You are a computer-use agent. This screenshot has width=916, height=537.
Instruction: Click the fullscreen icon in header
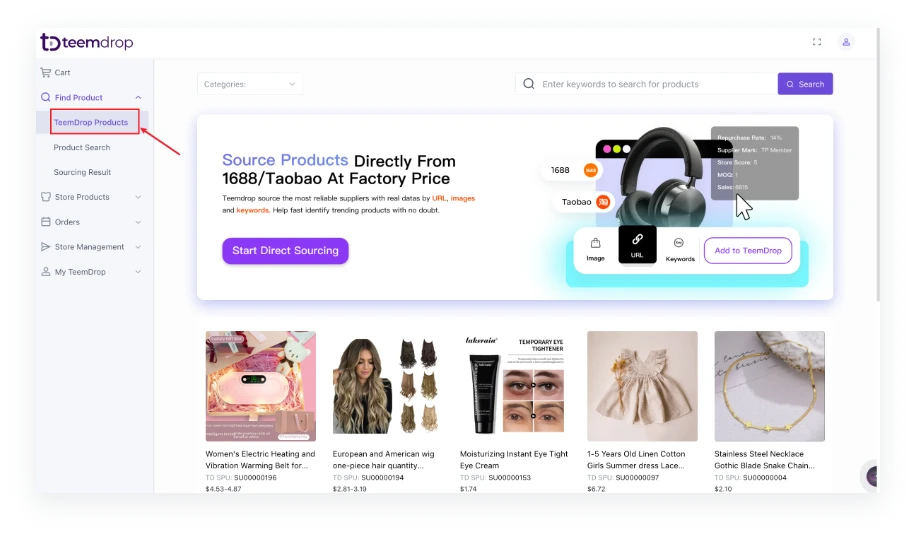click(817, 42)
